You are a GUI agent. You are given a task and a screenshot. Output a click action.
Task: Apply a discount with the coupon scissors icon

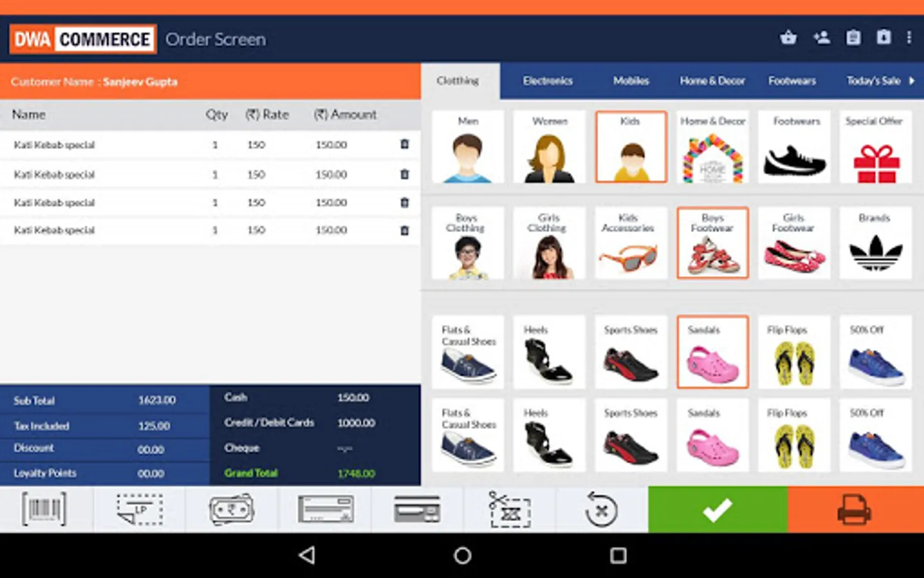point(509,509)
